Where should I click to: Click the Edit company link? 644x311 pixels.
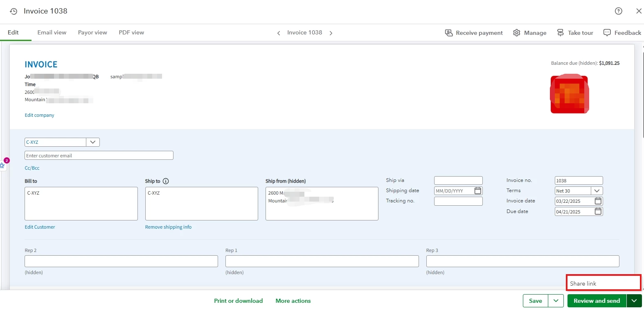[x=39, y=115]
